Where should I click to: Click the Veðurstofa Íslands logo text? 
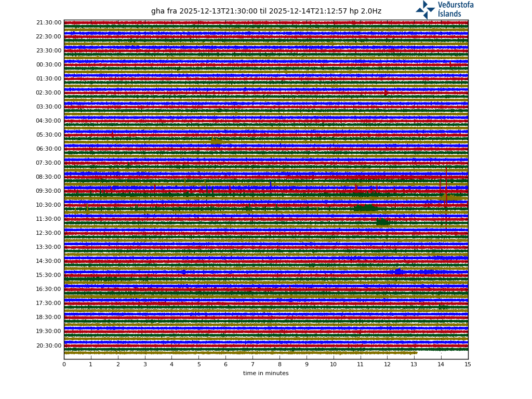click(455, 9)
